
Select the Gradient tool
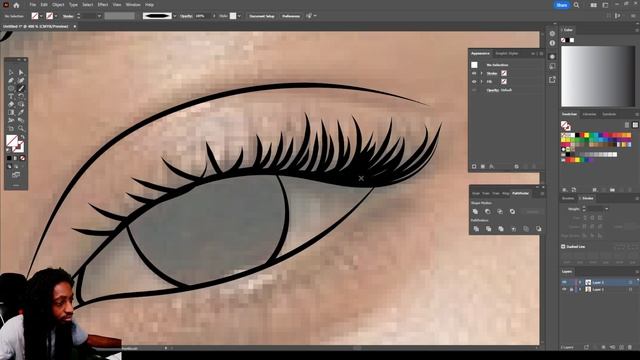(x=11, y=112)
